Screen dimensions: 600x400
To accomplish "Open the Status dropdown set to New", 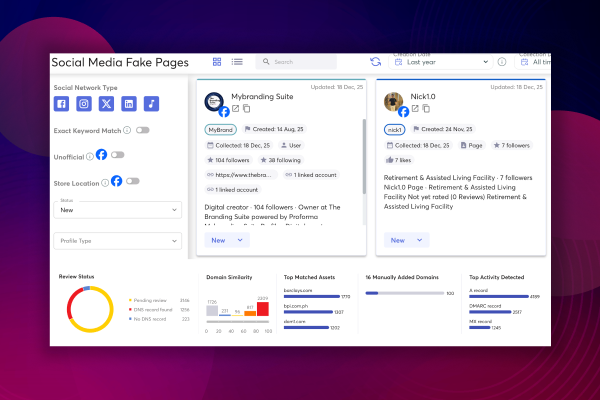I will coord(118,210).
